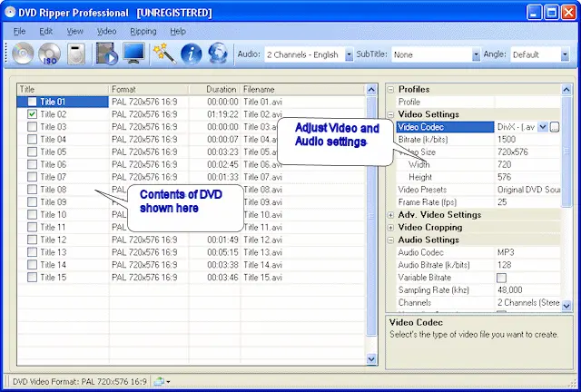
Task: Start ripping with film play icon
Action: tap(107, 54)
